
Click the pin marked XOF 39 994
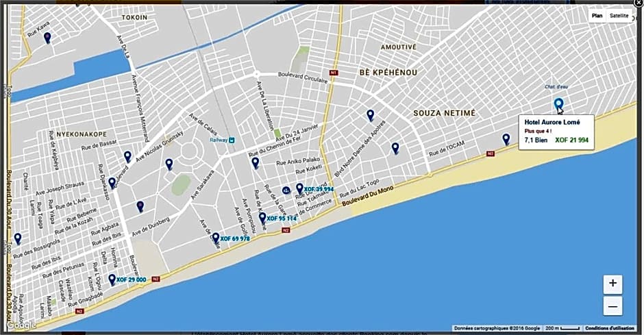point(299,188)
